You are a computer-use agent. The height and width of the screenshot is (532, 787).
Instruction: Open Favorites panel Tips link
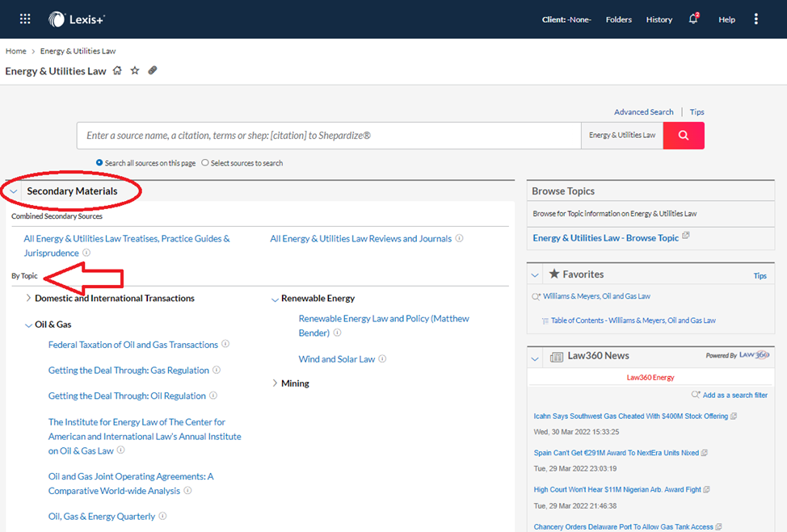760,276
